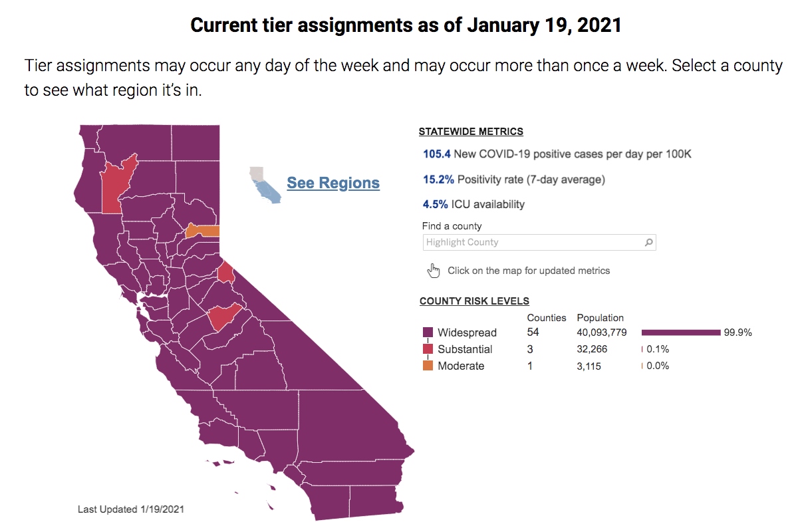This screenshot has width=798, height=532.
Task: Click the hand pointer icon next to map instructions
Action: [x=434, y=270]
